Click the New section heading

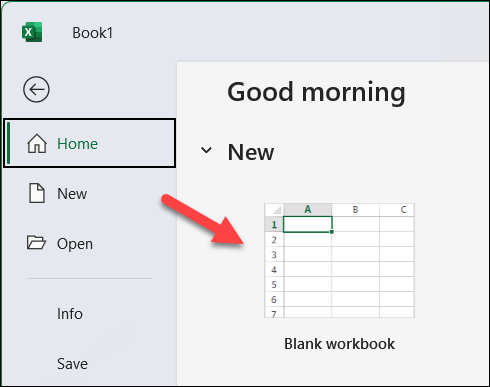(x=251, y=152)
